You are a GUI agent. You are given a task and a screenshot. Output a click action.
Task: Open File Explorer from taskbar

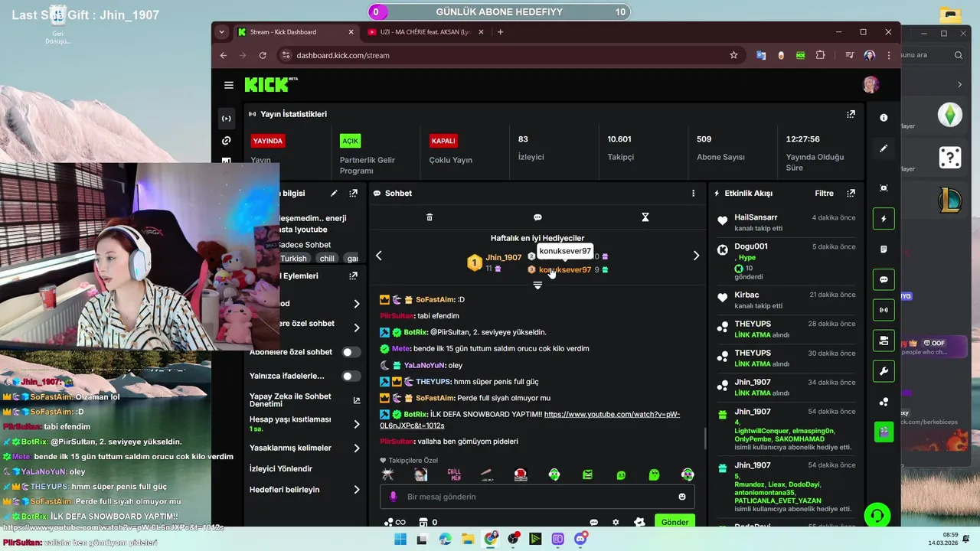pyautogui.click(x=468, y=540)
